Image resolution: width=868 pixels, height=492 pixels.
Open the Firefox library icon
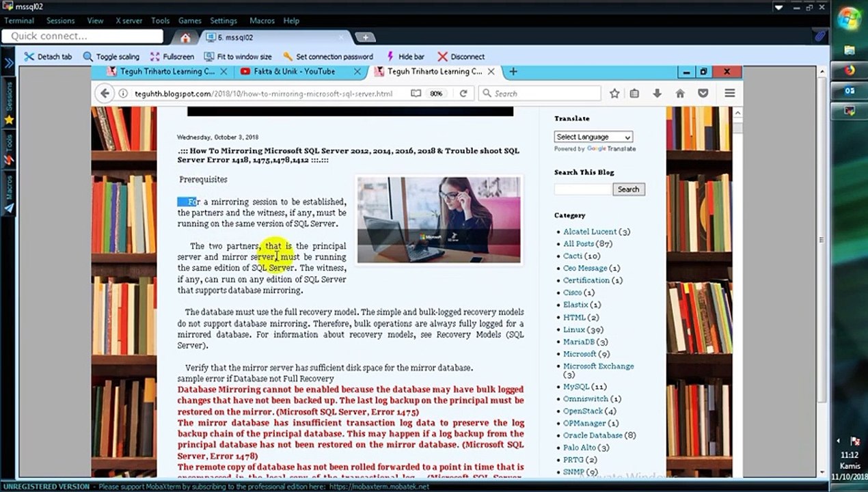(x=634, y=94)
